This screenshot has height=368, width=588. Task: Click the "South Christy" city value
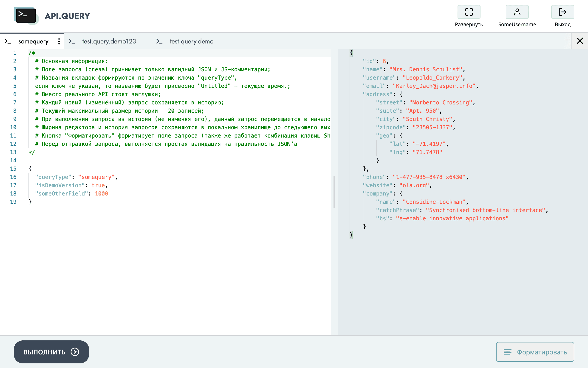pos(427,119)
